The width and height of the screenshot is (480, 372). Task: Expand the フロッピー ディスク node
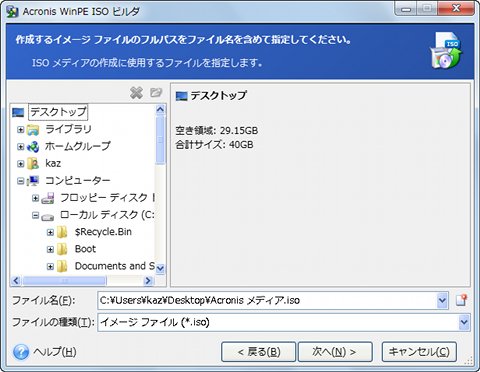(x=35, y=198)
